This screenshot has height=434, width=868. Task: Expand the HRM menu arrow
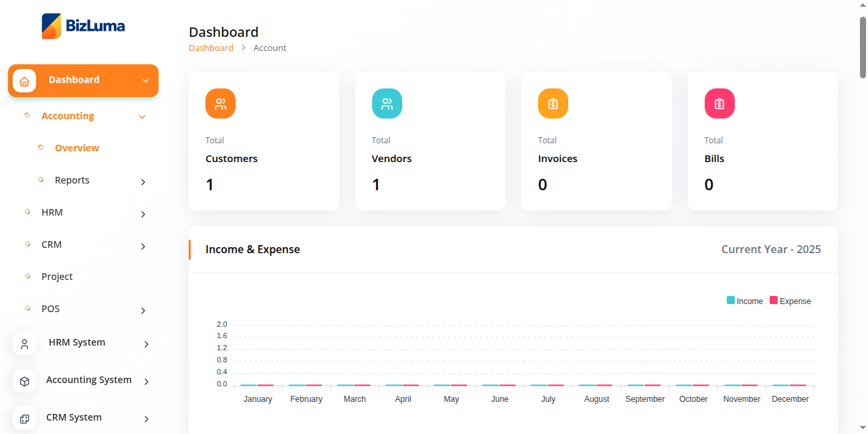coord(143,214)
